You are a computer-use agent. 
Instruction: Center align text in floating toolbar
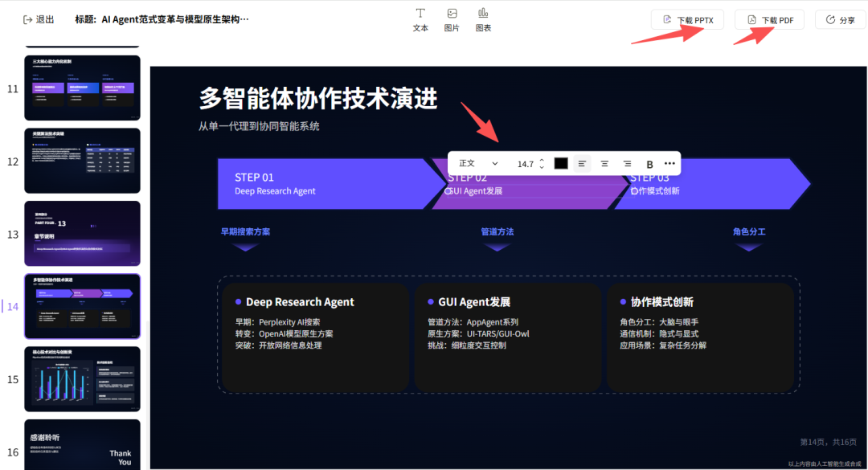click(604, 163)
